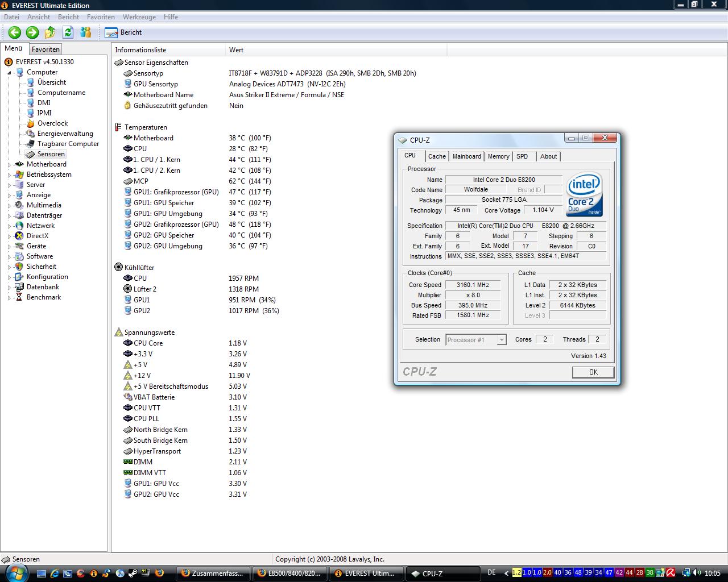Expand the Anzeige tree node

point(10,196)
